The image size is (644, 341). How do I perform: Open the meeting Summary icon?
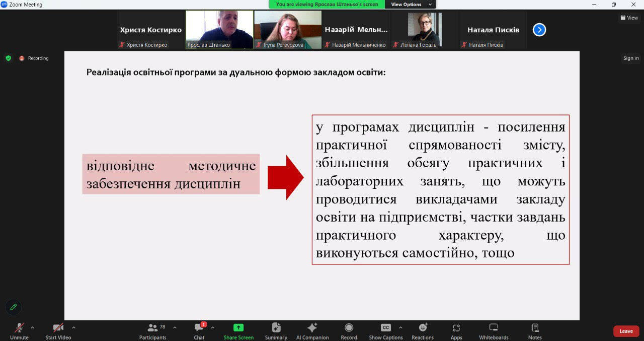[276, 330]
